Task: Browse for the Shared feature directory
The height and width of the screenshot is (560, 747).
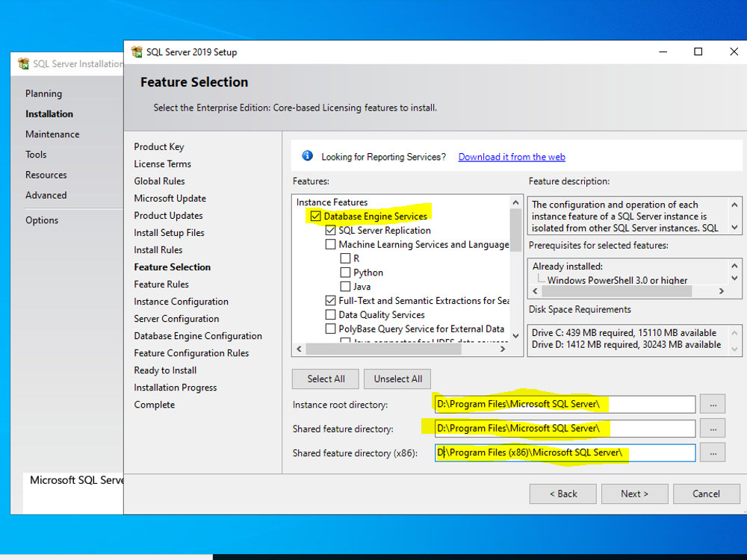Action: [713, 428]
